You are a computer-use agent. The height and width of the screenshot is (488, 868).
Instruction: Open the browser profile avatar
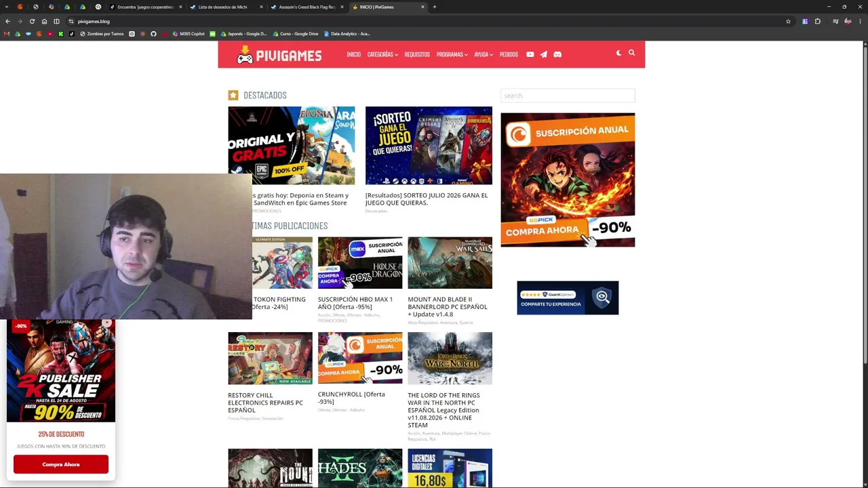[848, 21]
